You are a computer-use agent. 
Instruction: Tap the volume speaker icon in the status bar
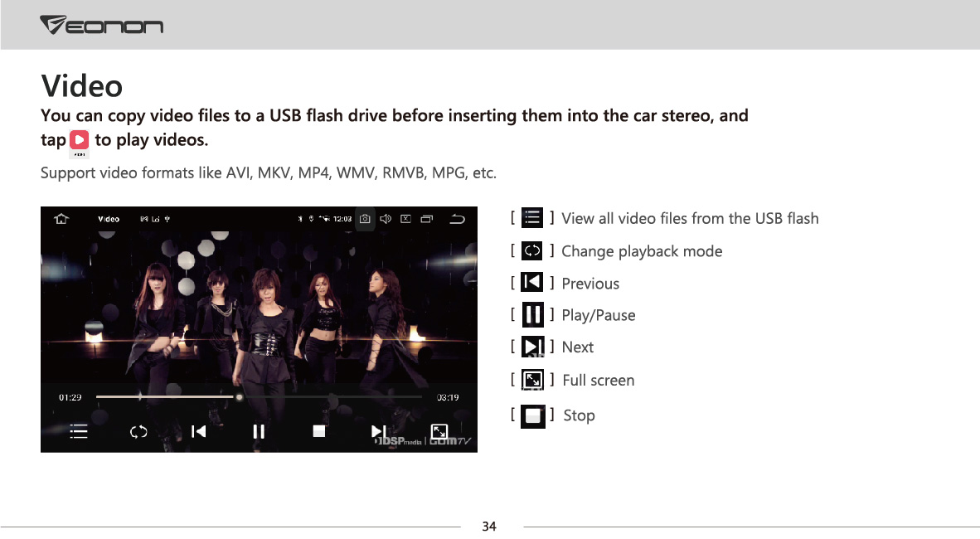386,219
